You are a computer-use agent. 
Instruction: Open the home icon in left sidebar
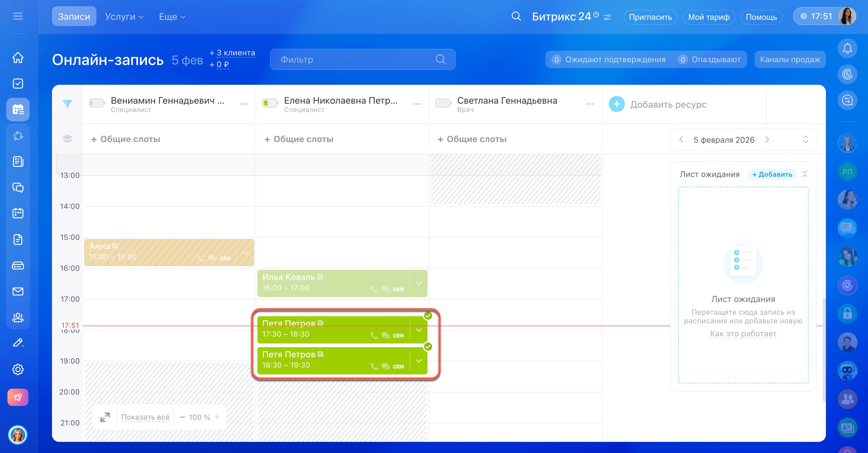coord(18,58)
